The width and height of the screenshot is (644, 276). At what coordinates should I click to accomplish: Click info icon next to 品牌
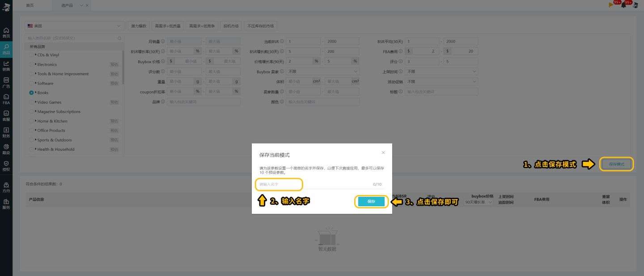163,102
